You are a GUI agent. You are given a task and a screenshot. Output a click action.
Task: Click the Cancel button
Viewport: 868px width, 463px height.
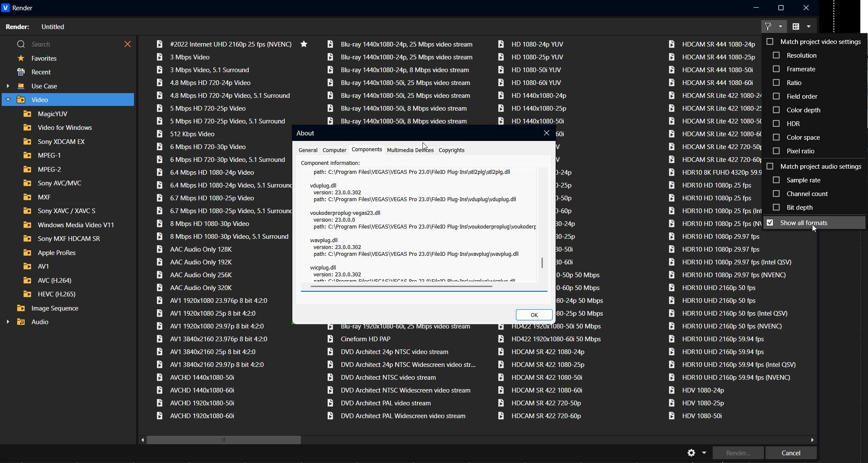[791, 453]
